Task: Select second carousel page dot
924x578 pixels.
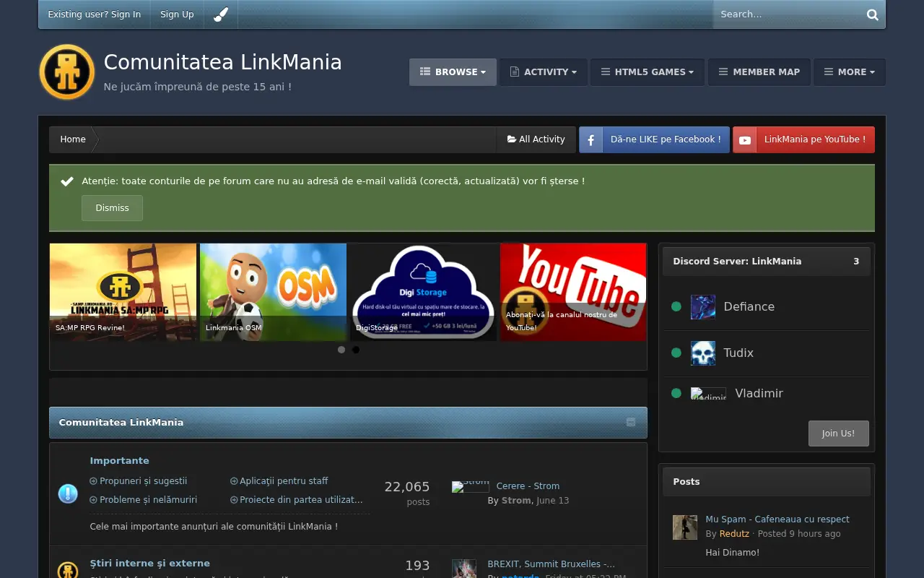Action: [356, 350]
